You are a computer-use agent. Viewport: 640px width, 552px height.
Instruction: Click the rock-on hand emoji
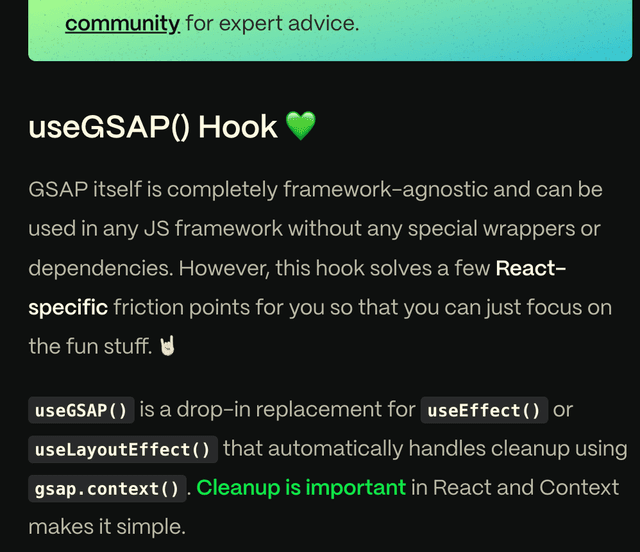[x=167, y=346]
